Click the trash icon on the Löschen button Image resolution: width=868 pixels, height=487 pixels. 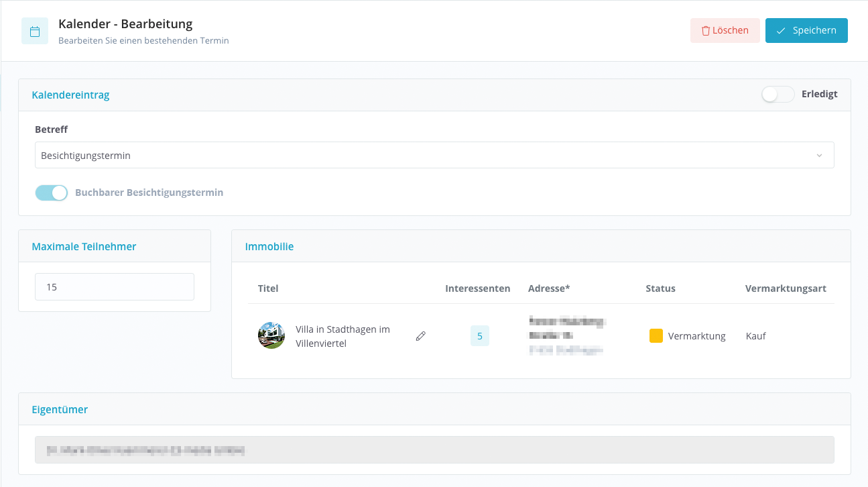click(705, 31)
